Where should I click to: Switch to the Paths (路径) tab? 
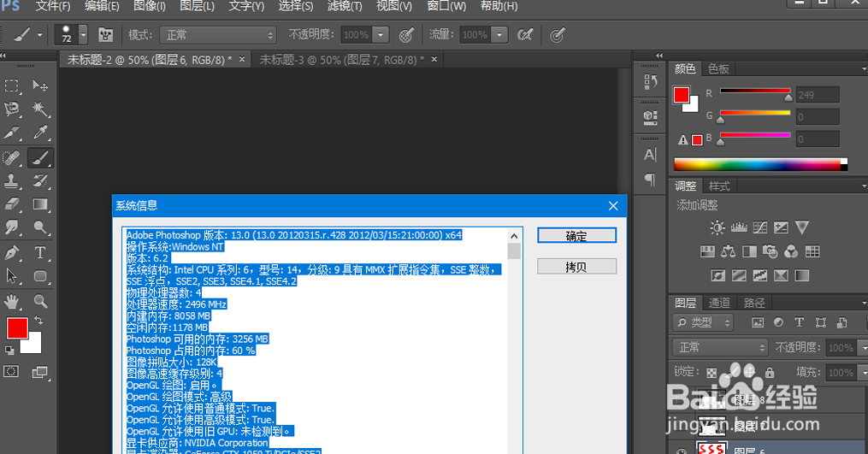point(754,303)
